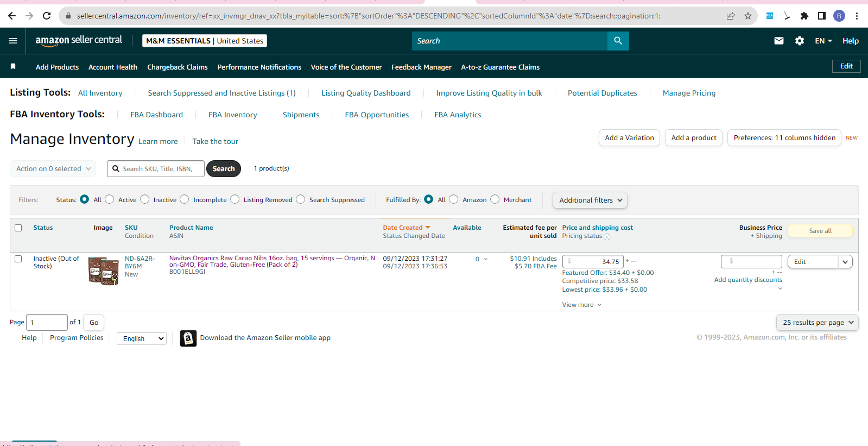This screenshot has height=446, width=868.
Task: Click the Go page button
Action: pyautogui.click(x=94, y=323)
